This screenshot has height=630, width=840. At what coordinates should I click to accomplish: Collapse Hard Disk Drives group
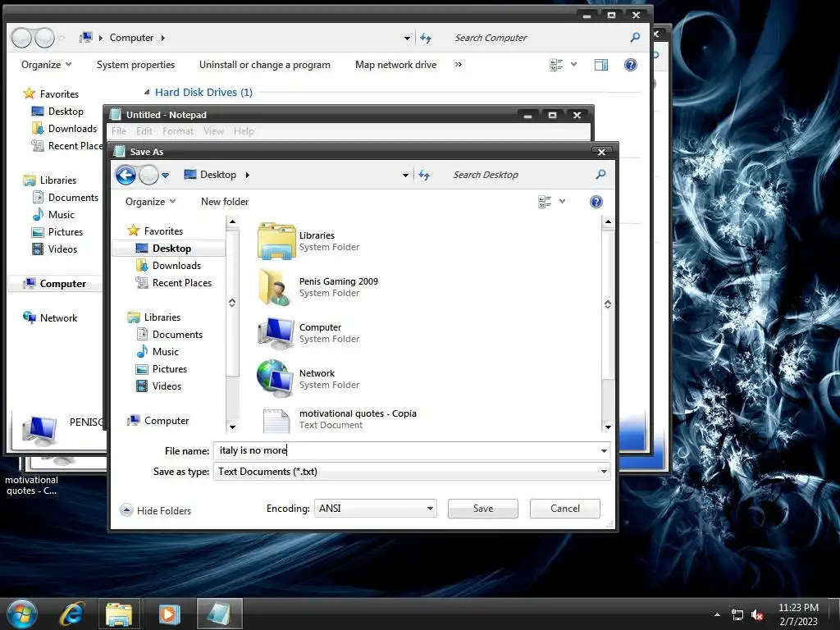[146, 92]
